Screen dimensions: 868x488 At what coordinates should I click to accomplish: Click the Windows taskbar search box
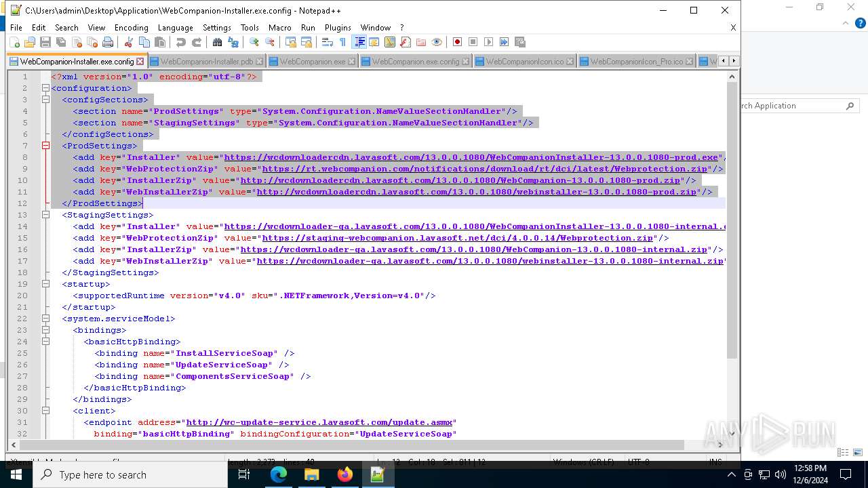pos(130,474)
